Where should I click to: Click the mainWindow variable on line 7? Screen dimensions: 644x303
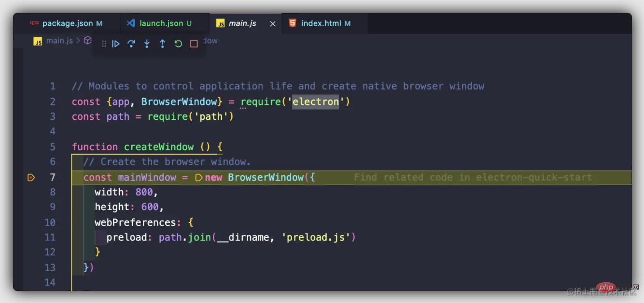pos(147,177)
